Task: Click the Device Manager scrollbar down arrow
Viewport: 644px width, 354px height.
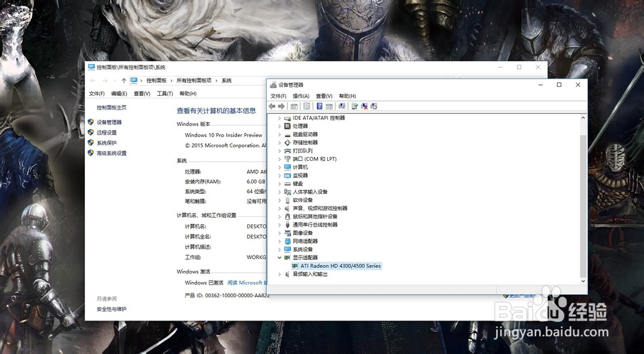Action: point(583,281)
